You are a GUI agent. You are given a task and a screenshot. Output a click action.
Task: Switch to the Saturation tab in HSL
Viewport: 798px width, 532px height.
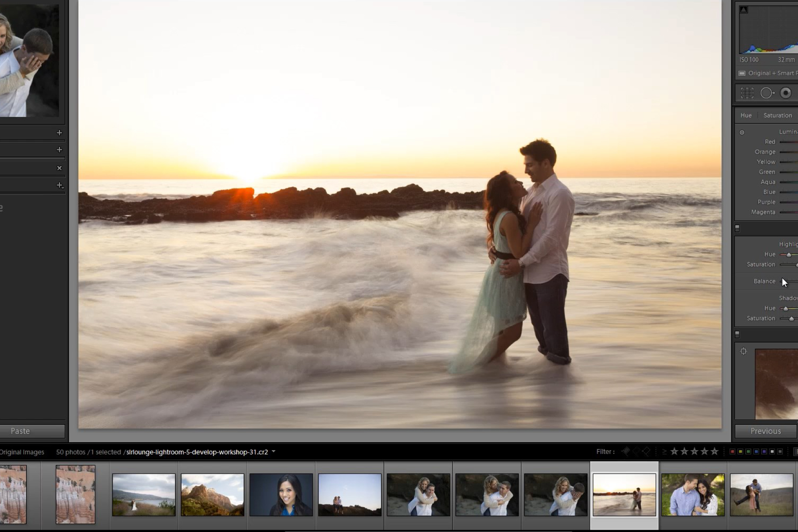click(778, 115)
